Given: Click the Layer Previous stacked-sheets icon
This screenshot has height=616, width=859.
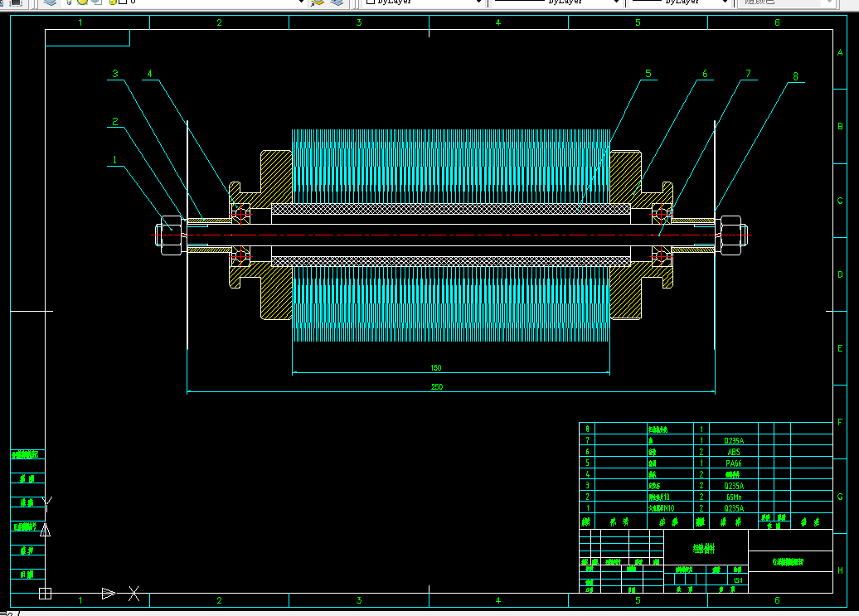Looking at the screenshot, I should pos(337,2).
